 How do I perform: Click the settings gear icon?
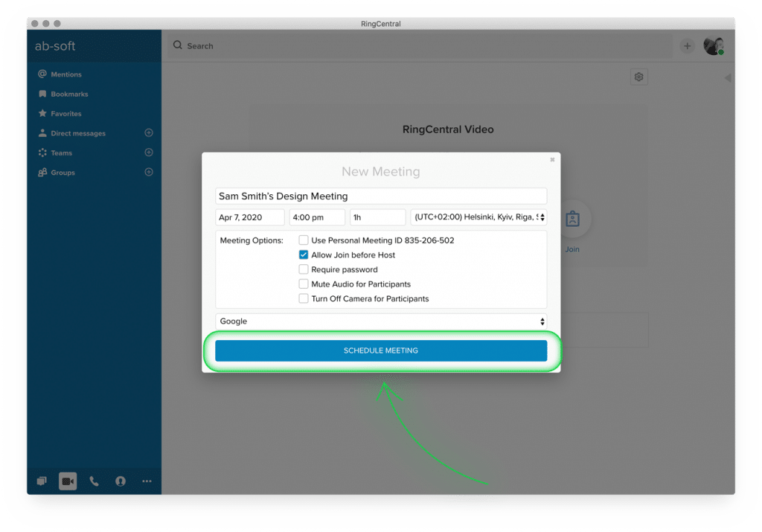pos(638,77)
